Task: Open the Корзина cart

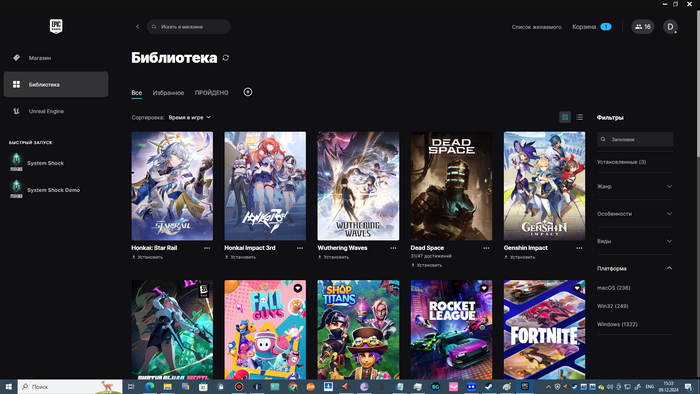Action: click(592, 27)
